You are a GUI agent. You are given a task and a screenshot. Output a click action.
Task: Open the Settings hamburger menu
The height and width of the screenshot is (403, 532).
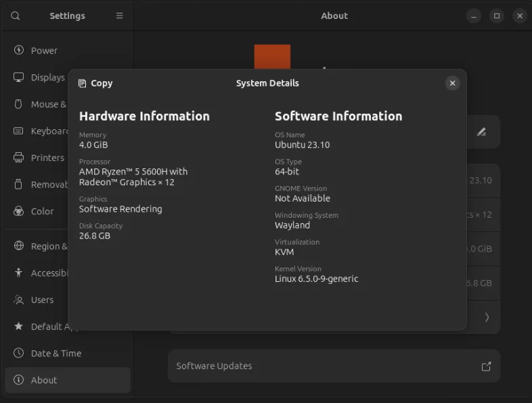pyautogui.click(x=119, y=16)
